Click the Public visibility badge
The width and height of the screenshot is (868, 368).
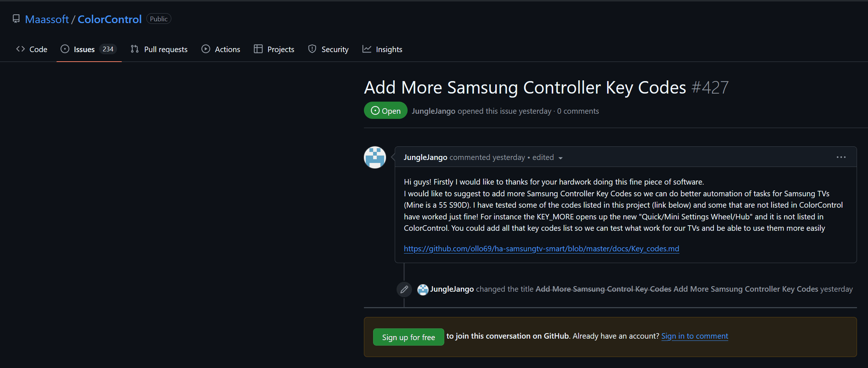[158, 19]
